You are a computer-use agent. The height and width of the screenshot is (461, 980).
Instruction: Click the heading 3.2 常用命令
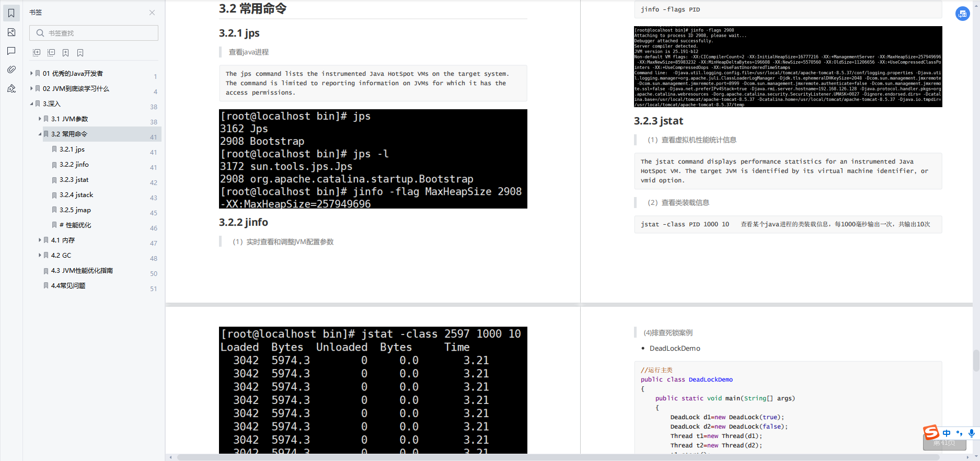click(x=252, y=8)
